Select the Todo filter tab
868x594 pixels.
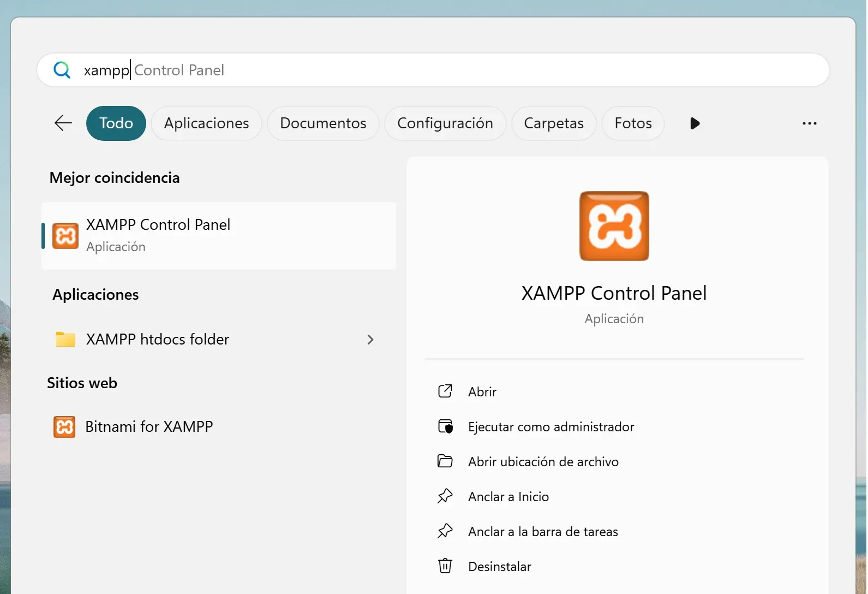116,123
